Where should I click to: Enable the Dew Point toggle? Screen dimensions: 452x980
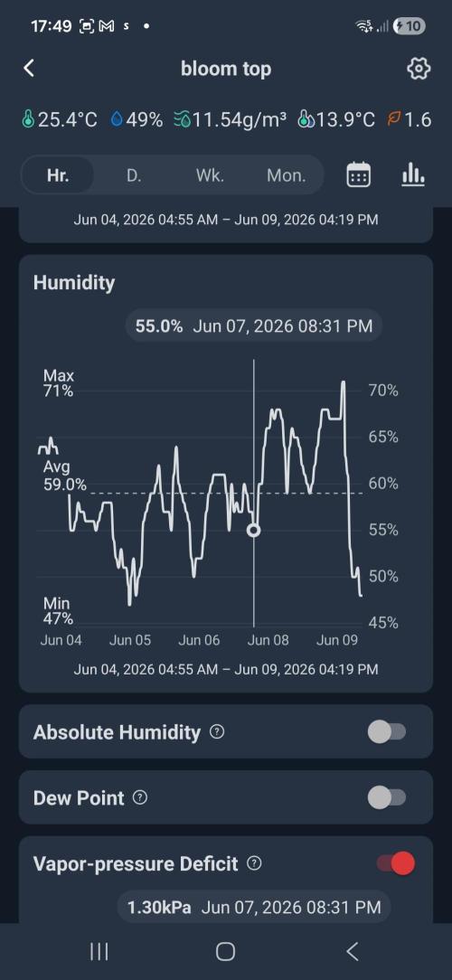click(386, 797)
